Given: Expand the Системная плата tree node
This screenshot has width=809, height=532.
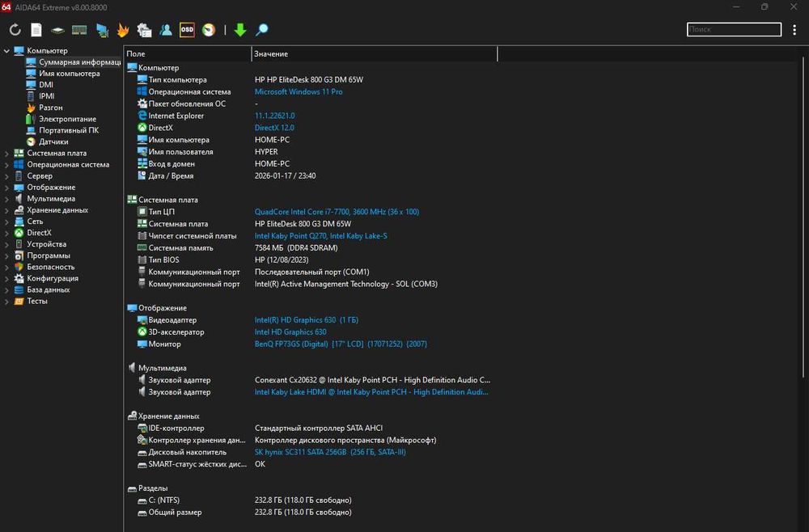Looking at the screenshot, I should tap(6, 153).
